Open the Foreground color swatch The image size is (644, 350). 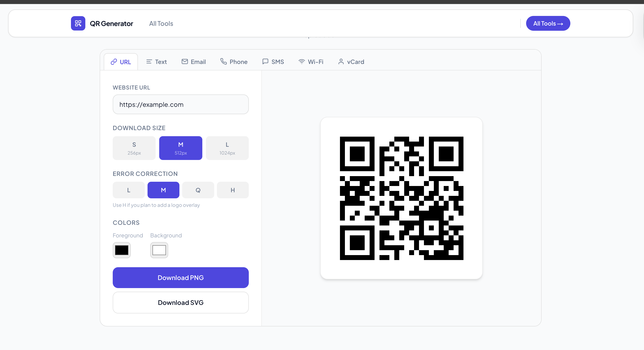(x=122, y=250)
